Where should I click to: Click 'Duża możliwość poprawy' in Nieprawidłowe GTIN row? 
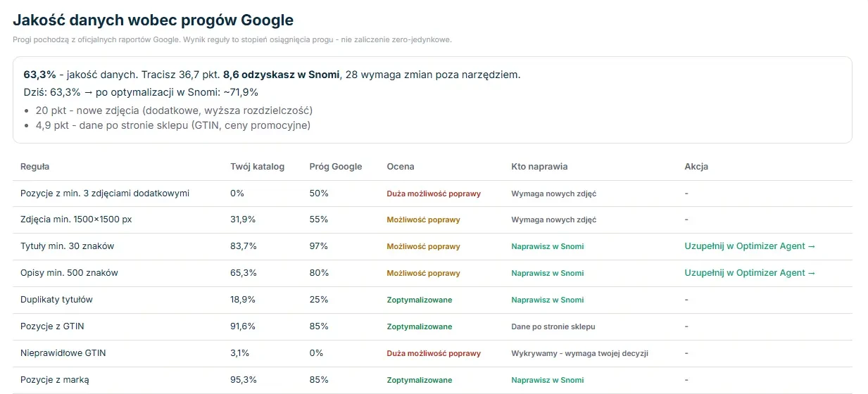(x=434, y=353)
